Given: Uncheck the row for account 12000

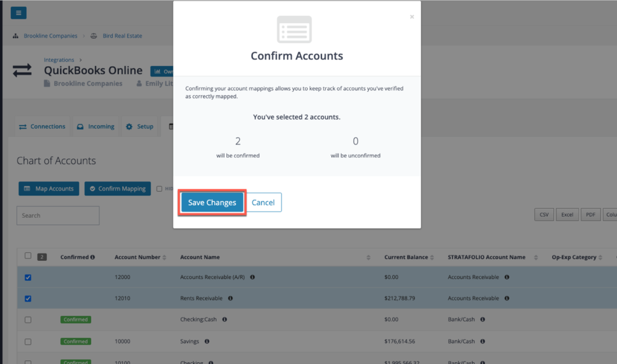Looking at the screenshot, I should click(x=27, y=278).
